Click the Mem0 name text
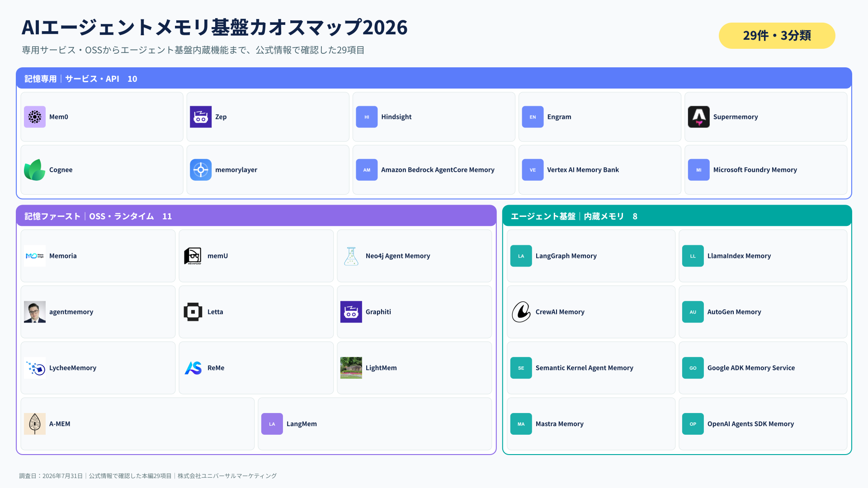 pyautogui.click(x=59, y=117)
